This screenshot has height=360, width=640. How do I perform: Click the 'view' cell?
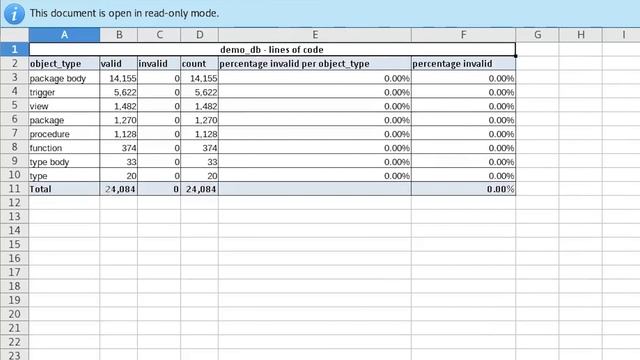[x=64, y=106]
